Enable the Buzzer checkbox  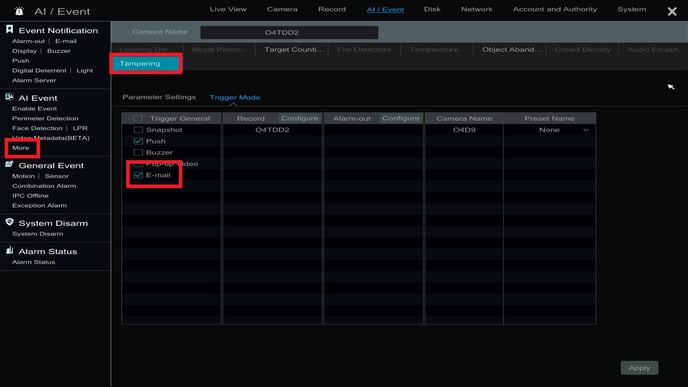pos(138,153)
